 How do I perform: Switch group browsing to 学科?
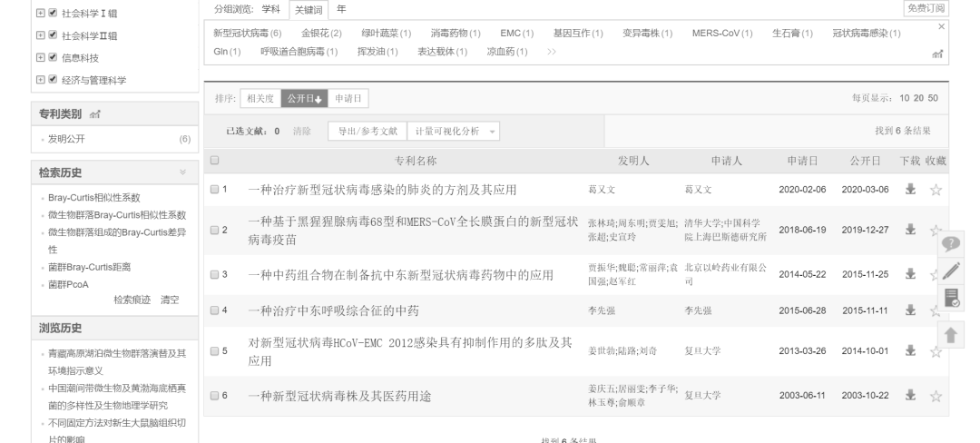click(x=270, y=9)
